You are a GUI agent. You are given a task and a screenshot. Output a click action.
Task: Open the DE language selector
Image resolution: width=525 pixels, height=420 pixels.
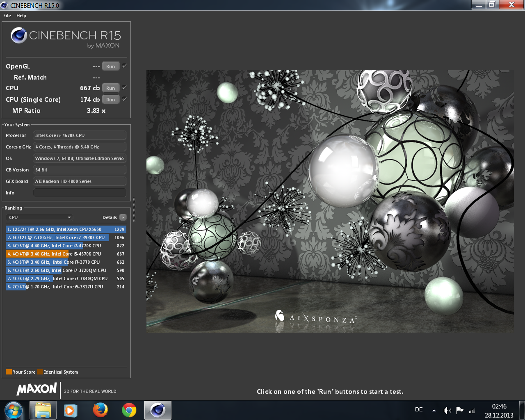(x=418, y=409)
